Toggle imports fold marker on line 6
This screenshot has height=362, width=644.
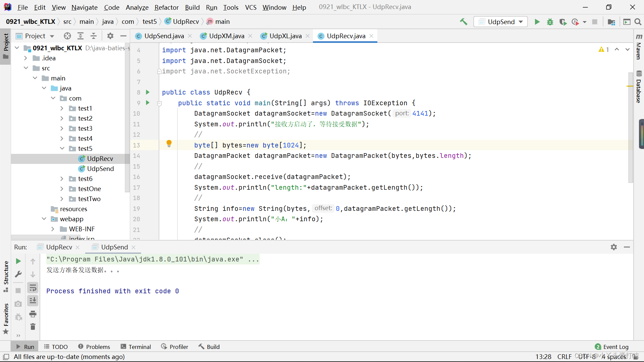(160, 71)
